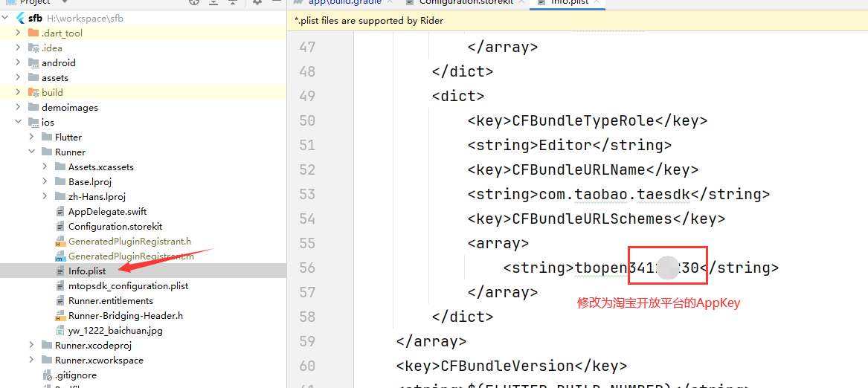Click the GeneratedPluginRegistrant.h header file icon

point(60,242)
